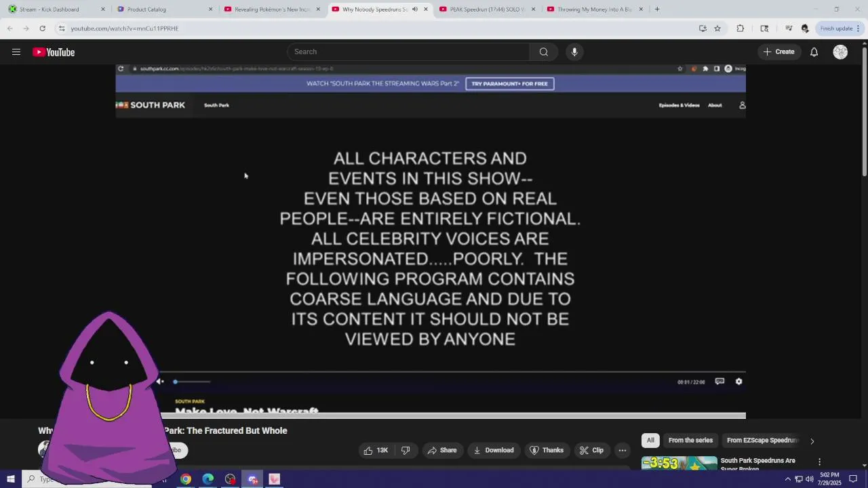Viewport: 868px width, 488px height.
Task: Share the video
Action: [441, 450]
